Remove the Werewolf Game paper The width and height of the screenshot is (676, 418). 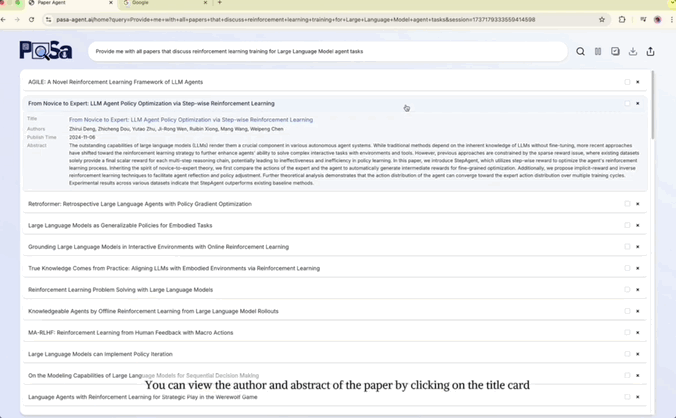coord(638,397)
